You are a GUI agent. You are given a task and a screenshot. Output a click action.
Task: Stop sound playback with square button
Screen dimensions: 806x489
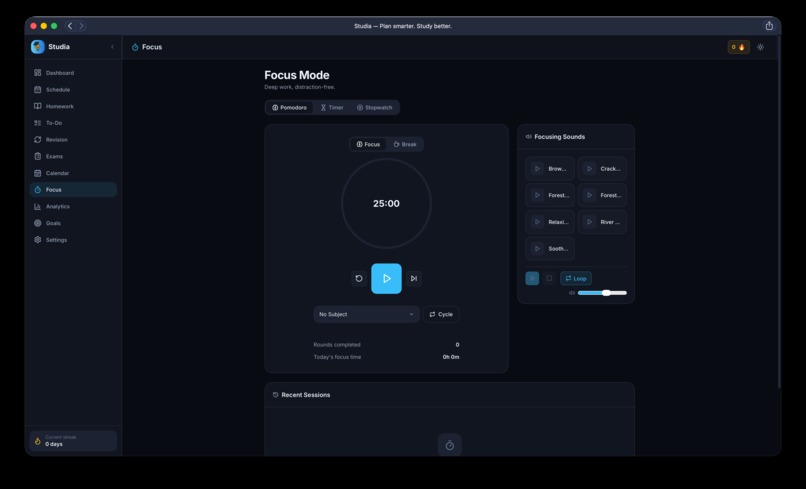[x=549, y=278]
